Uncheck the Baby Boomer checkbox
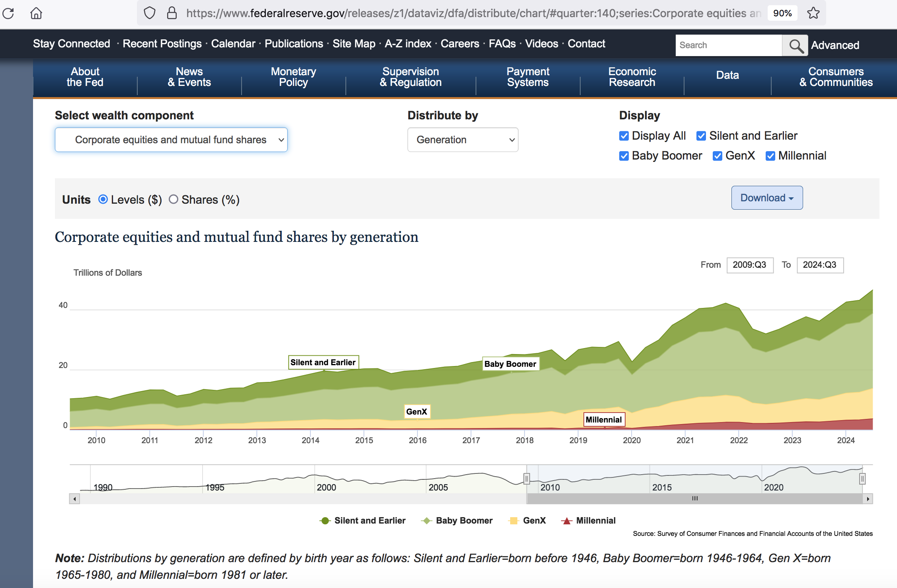 624,156
